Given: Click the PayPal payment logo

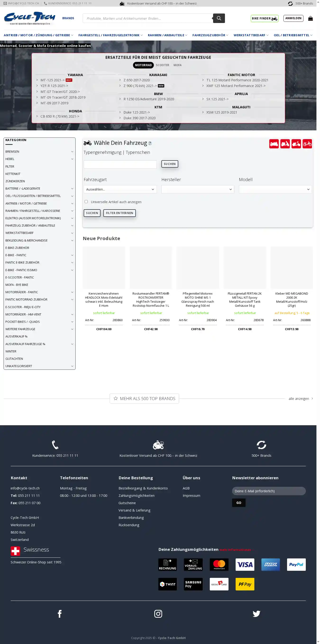Looking at the screenshot, I should (296, 565).
